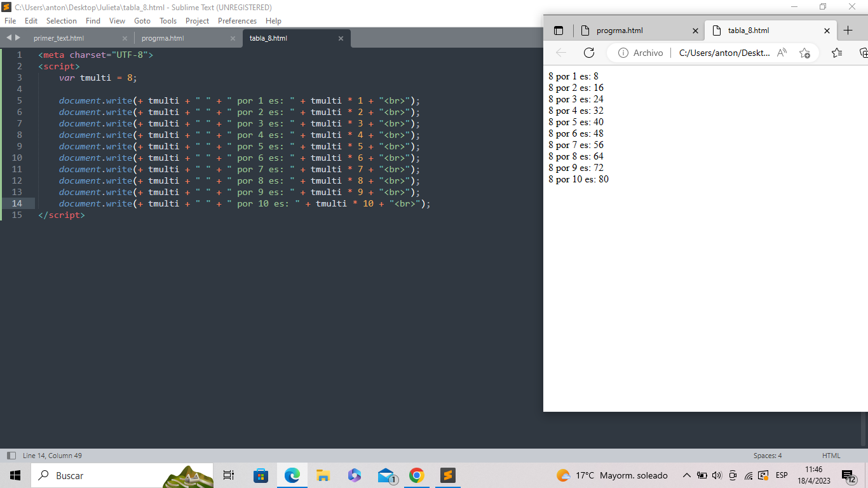Open the View menu
Image resolution: width=868 pixels, height=488 pixels.
click(x=117, y=21)
